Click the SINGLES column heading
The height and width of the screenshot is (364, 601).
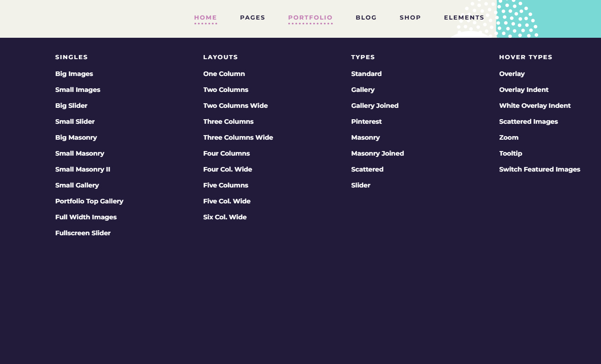click(x=71, y=57)
